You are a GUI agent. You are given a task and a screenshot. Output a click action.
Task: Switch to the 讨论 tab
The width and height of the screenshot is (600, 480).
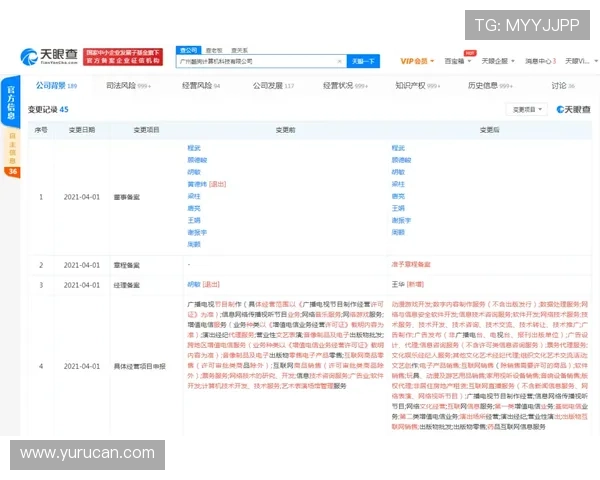tap(563, 86)
